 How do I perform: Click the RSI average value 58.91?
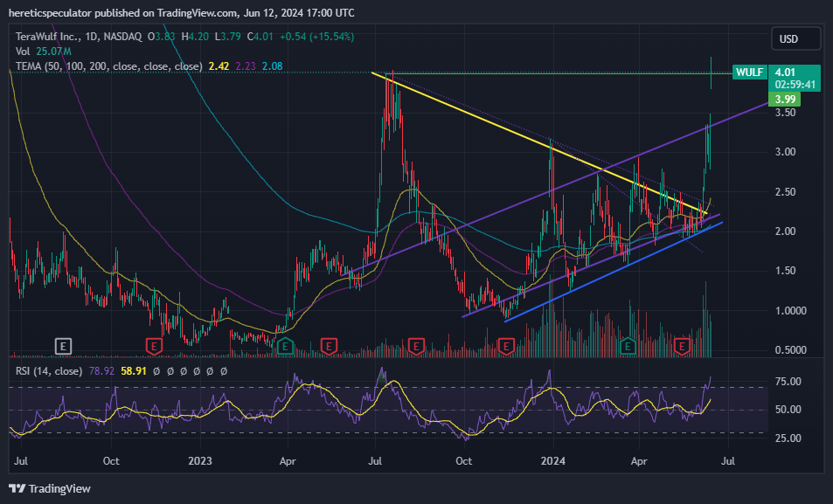click(x=134, y=370)
